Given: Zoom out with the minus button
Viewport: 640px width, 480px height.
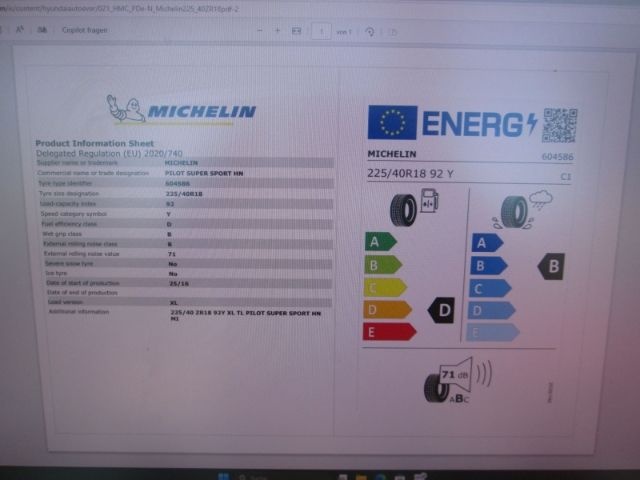Looking at the screenshot, I should 260,31.
